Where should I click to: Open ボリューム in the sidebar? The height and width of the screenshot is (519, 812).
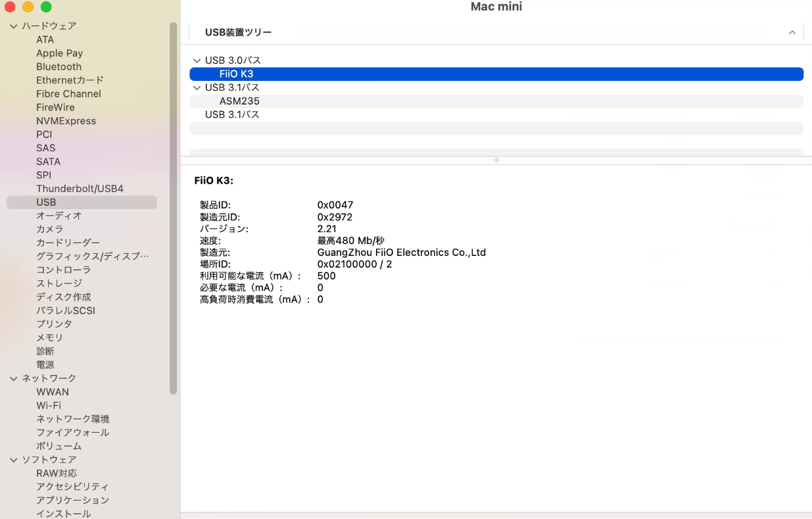(x=59, y=446)
